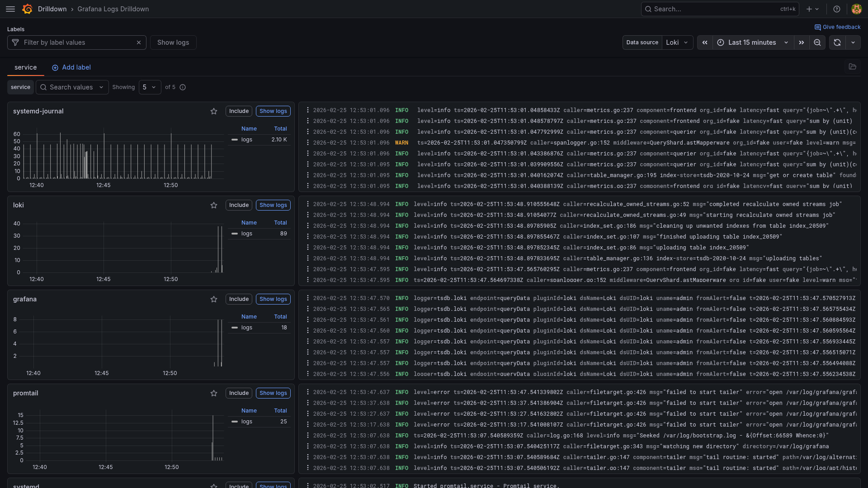The image size is (868, 488).
Task: Shift time range backward with double-left arrows
Action: click(x=705, y=42)
